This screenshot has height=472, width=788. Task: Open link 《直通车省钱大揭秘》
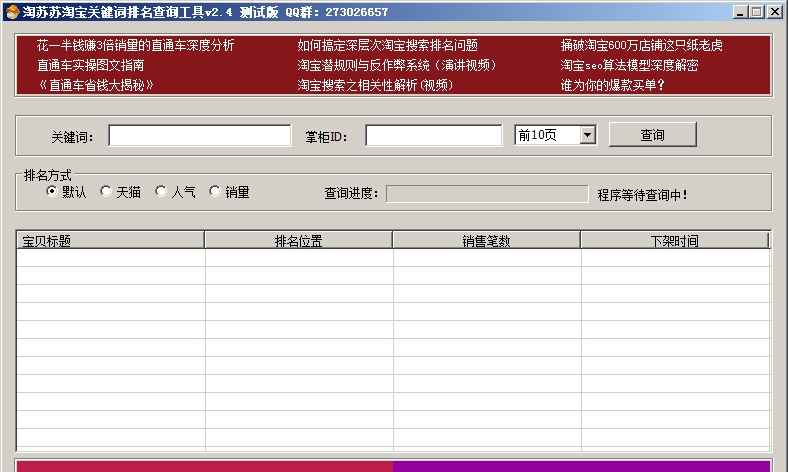click(x=95, y=85)
